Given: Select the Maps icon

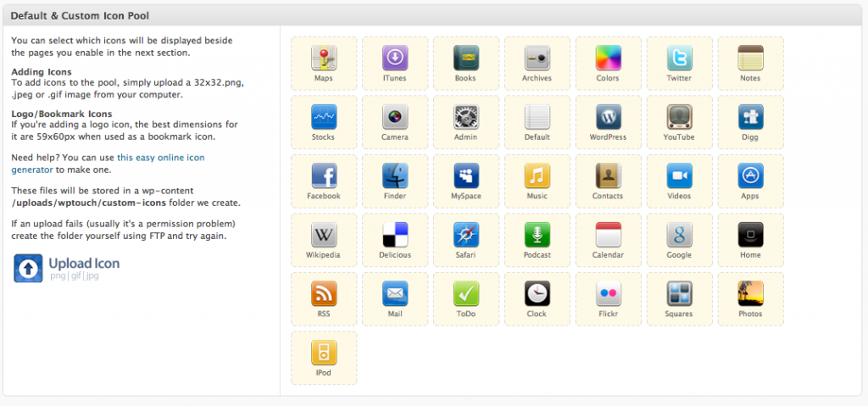Looking at the screenshot, I should click(x=324, y=58).
